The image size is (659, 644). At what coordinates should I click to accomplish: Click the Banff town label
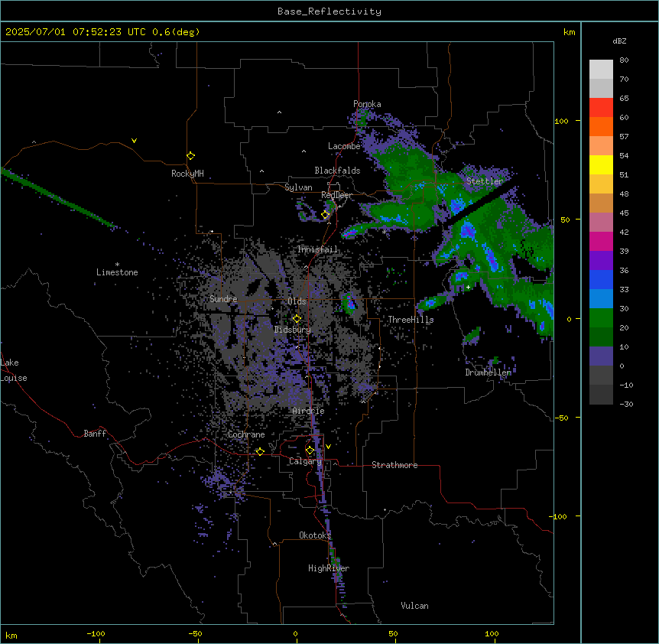[95, 434]
